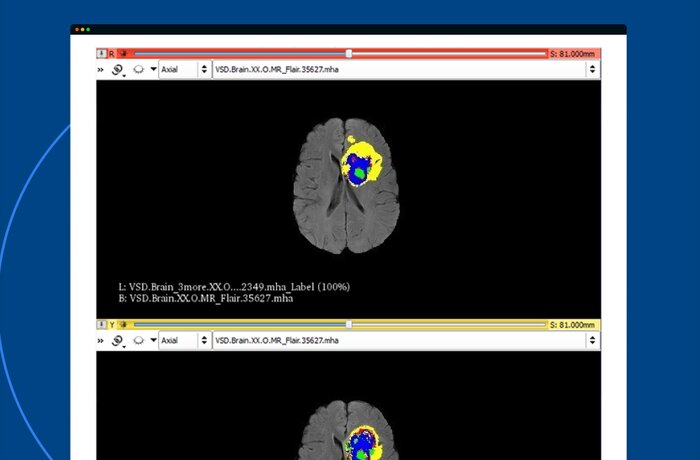The height and width of the screenshot is (460, 700).
Task: Click the pin icon in the Yellow slice bar
Action: [x=102, y=324]
